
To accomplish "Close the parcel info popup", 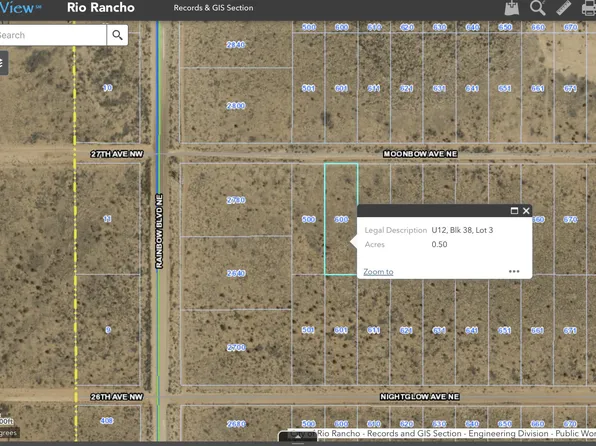I will tap(526, 211).
